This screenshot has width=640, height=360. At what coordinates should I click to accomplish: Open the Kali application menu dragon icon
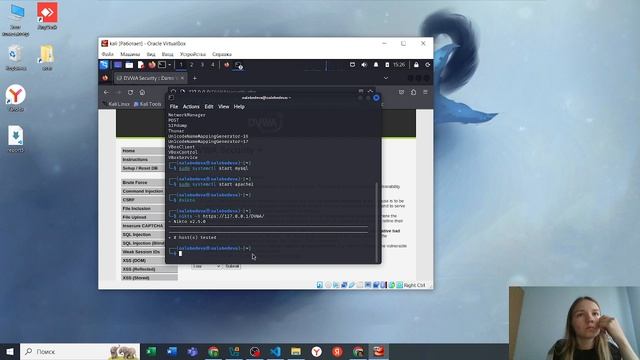[x=104, y=64]
